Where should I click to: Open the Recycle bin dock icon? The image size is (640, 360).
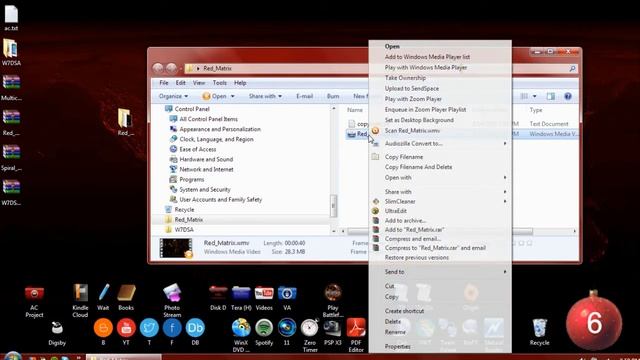point(539,332)
